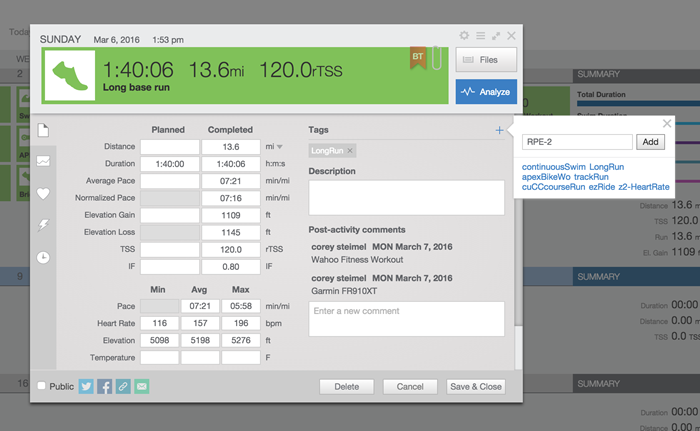The image size is (700, 431).
Task: Choose the continuousSwim tag suggestion
Action: tap(554, 167)
